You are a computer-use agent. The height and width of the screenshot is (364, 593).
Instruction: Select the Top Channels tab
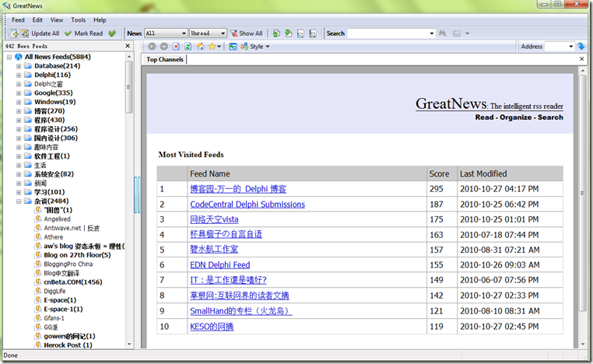tap(165, 59)
